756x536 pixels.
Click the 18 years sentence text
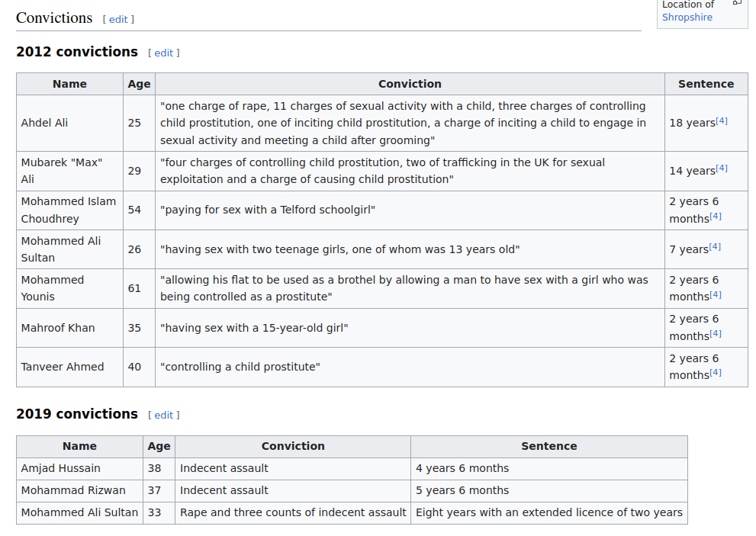click(x=693, y=123)
